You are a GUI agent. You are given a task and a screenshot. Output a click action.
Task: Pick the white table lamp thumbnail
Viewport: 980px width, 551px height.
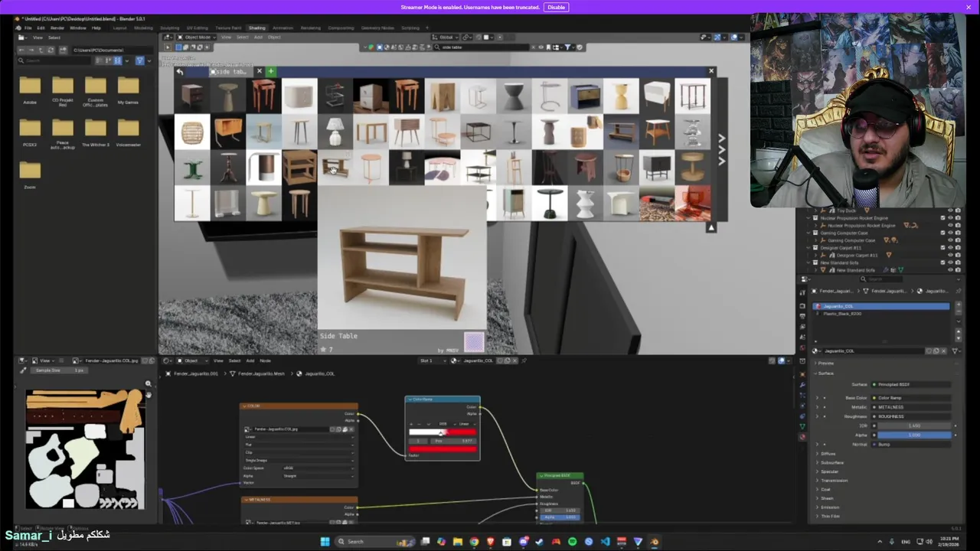coord(335,132)
